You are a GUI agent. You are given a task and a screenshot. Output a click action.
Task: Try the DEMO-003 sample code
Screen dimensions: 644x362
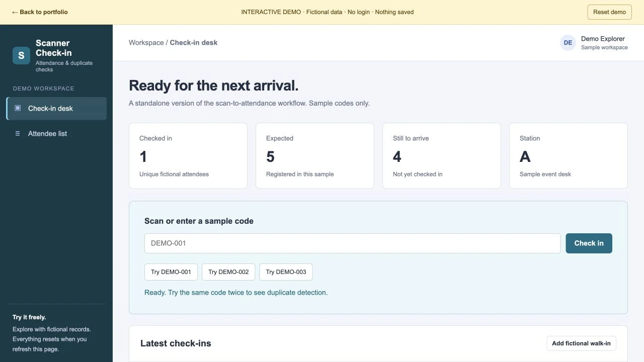pyautogui.click(x=286, y=272)
